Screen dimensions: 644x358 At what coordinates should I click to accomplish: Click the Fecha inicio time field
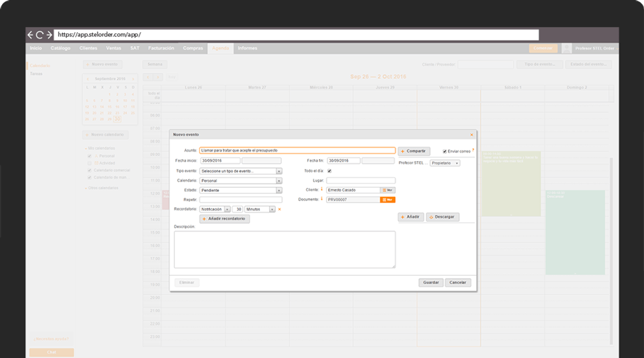(261, 161)
